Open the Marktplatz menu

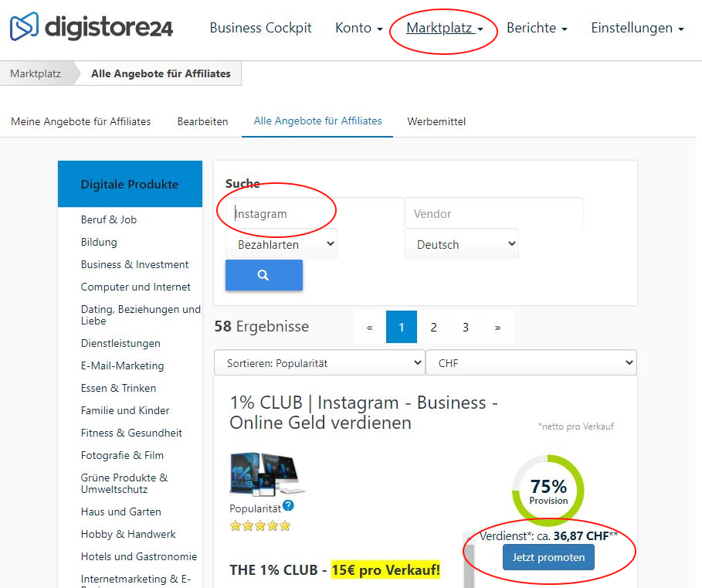click(x=445, y=28)
